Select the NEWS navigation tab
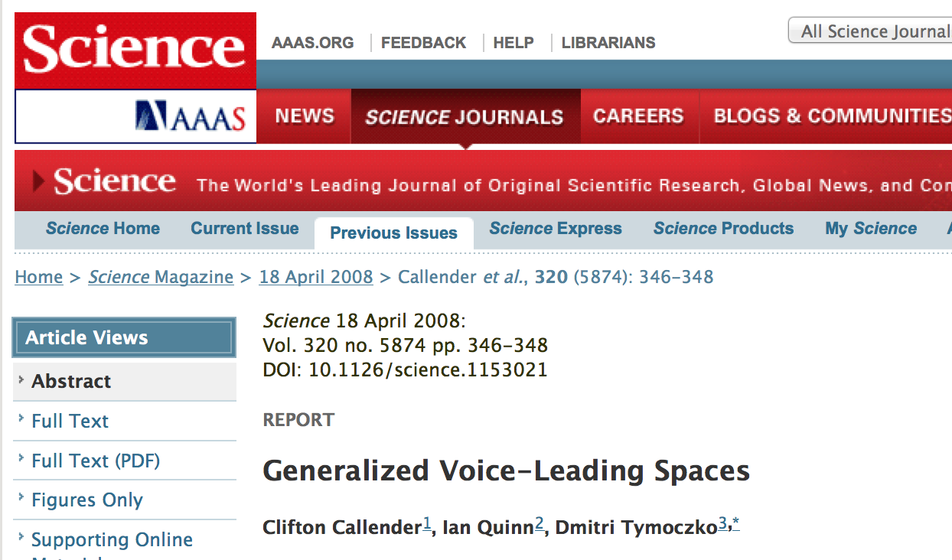Screen dimensions: 952x560 click(x=305, y=116)
